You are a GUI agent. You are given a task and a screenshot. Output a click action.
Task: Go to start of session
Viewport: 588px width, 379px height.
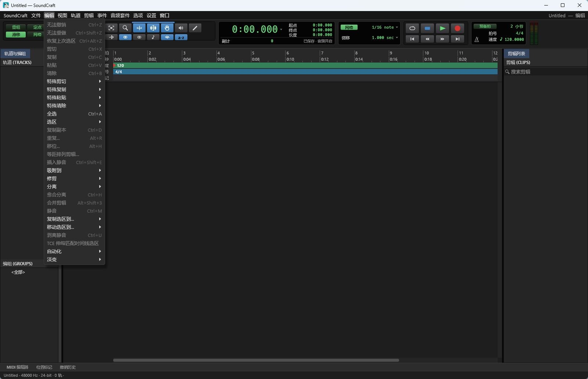pyautogui.click(x=412, y=39)
